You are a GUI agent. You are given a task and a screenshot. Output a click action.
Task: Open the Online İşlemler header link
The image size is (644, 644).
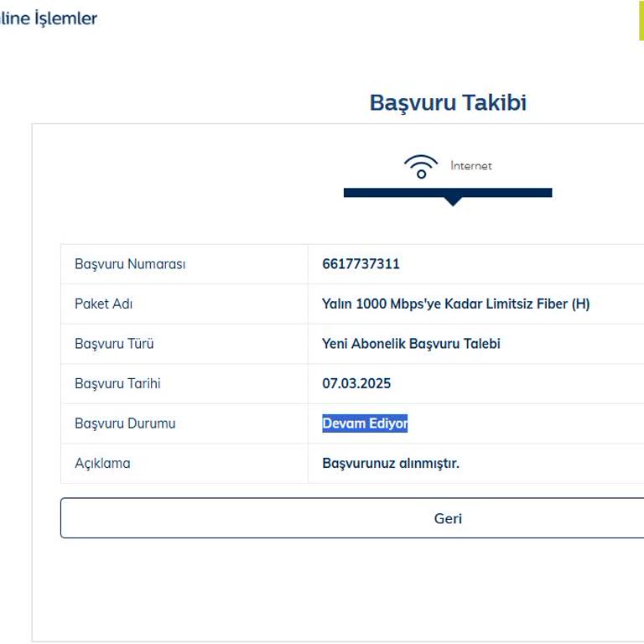tap(49, 18)
